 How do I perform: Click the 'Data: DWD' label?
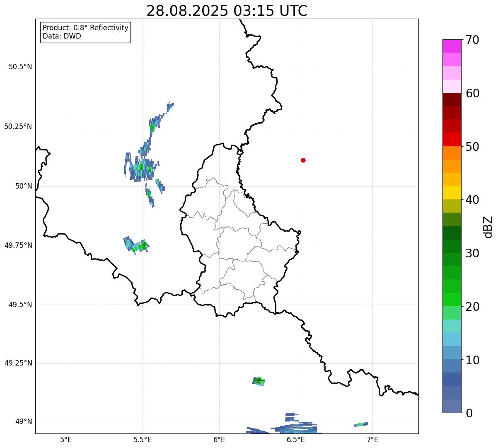[x=62, y=36]
